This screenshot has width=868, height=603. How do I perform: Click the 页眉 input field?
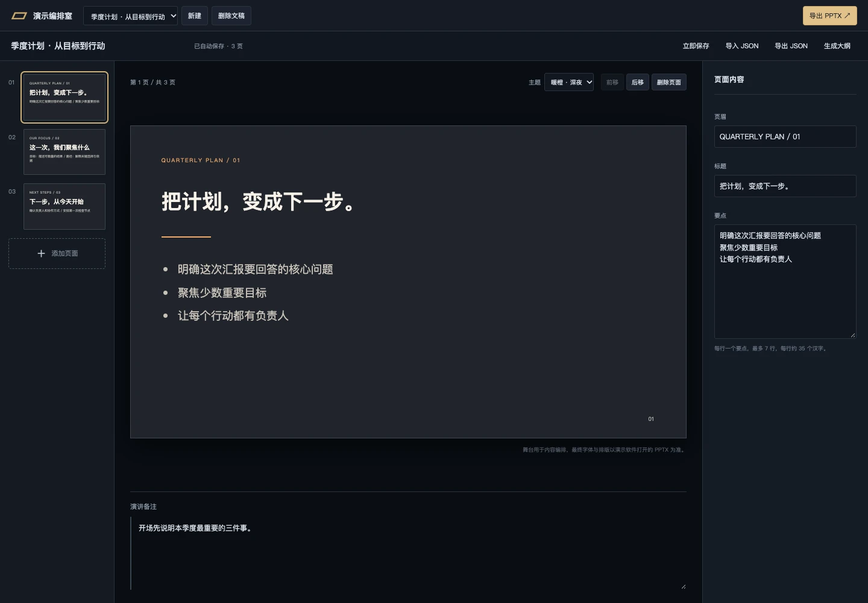[785, 136]
